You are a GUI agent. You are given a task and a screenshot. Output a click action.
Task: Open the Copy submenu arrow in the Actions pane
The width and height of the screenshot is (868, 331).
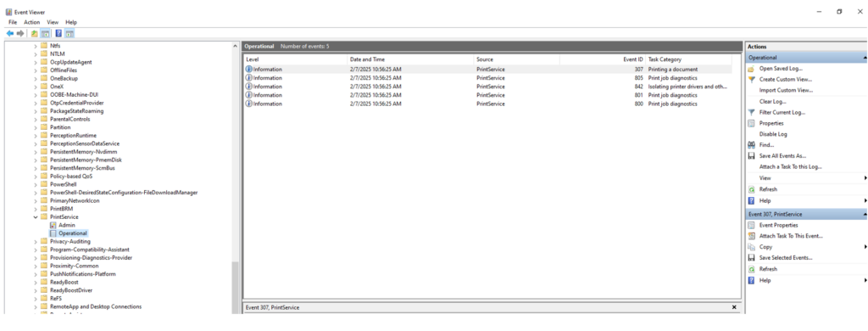click(865, 247)
